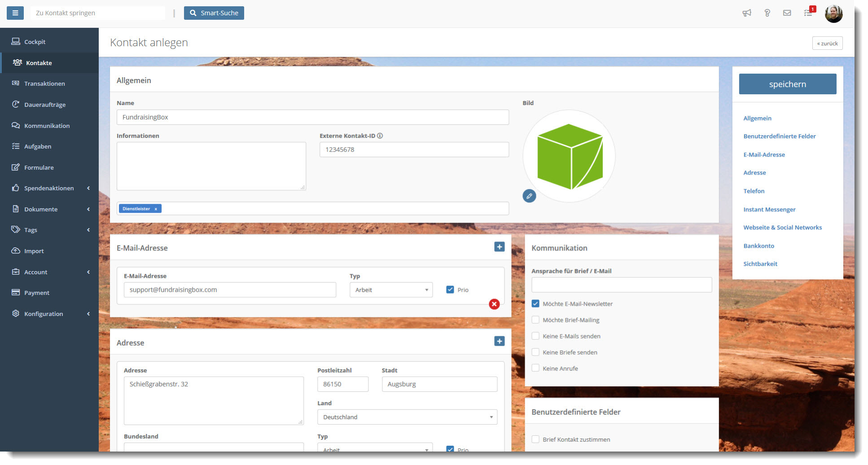868x465 pixels.
Task: Open the announcements megaphone icon
Action: (746, 13)
